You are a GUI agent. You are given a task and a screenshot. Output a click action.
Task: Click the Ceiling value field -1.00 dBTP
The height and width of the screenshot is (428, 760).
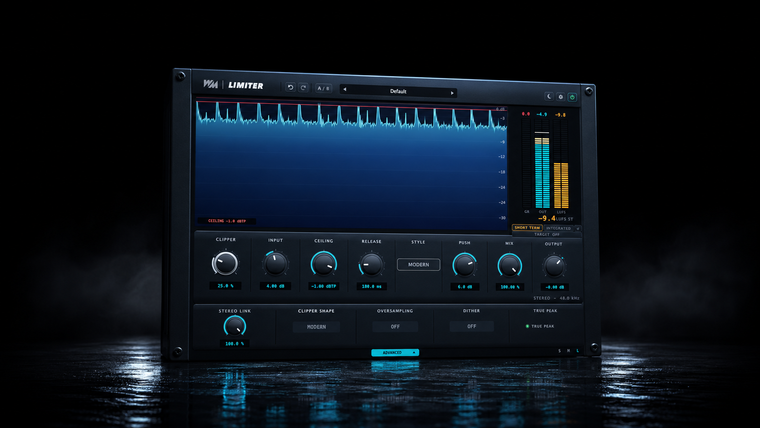[x=324, y=286]
